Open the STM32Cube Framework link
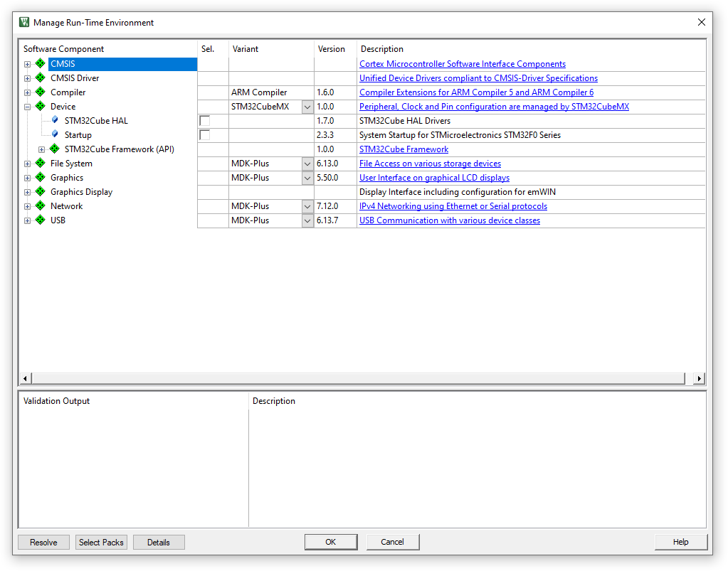Image resolution: width=728 pixels, height=571 pixels. [404, 149]
